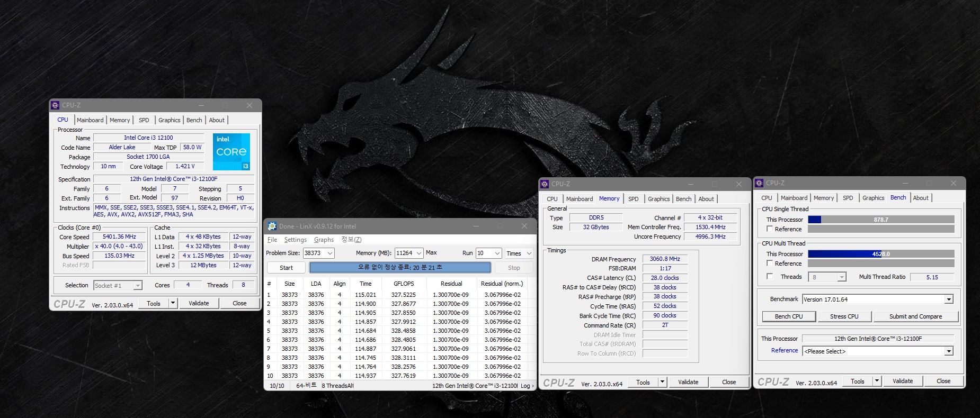Click the Bus Speed value 135.03 MHz
The height and width of the screenshot is (418, 980).
click(x=119, y=256)
